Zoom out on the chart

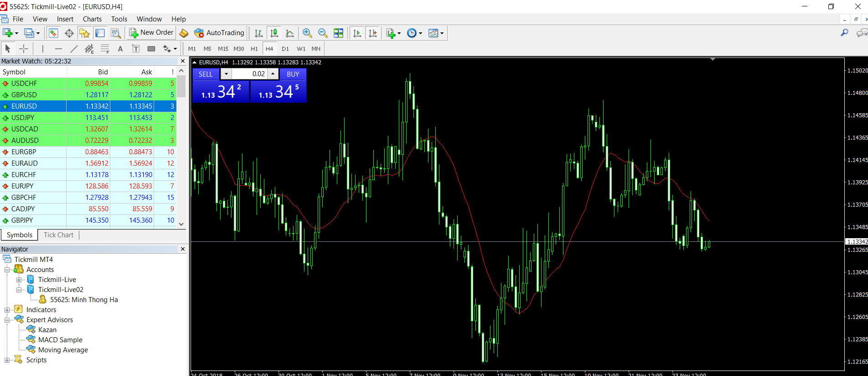tap(323, 33)
